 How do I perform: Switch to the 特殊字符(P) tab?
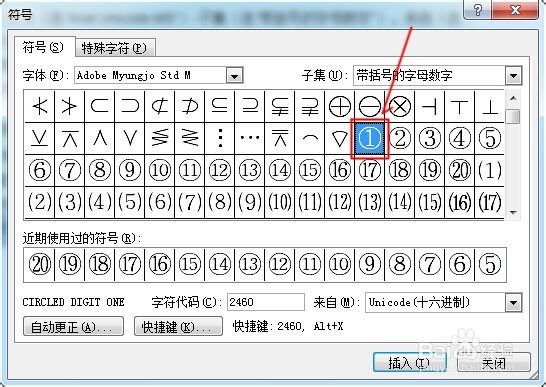click(x=115, y=48)
